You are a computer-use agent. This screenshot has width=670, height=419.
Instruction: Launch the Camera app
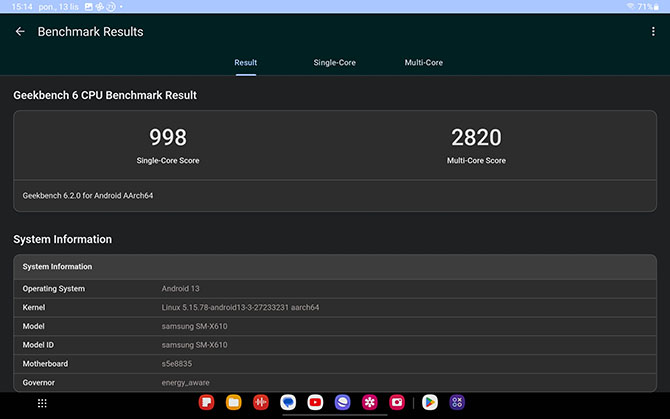pyautogui.click(x=397, y=402)
